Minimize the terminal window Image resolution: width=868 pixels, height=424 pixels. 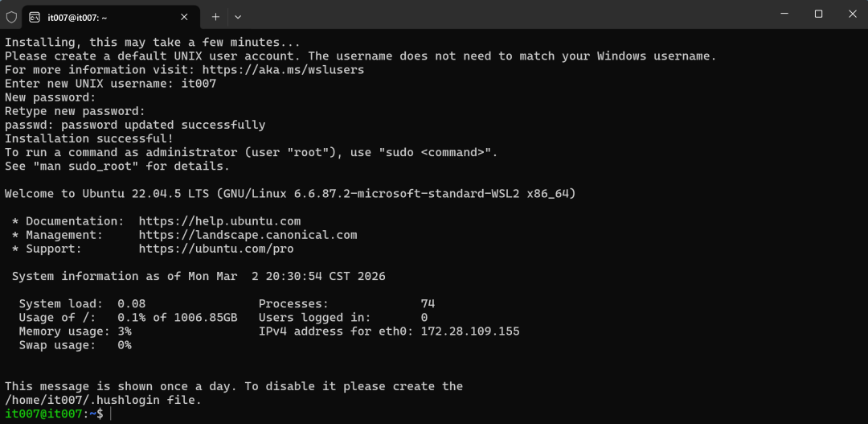pyautogui.click(x=784, y=14)
